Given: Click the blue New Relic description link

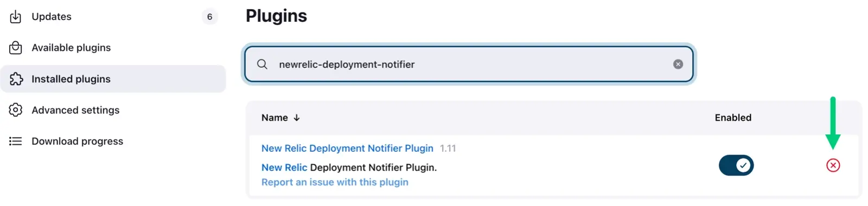Looking at the screenshot, I should 284,168.
